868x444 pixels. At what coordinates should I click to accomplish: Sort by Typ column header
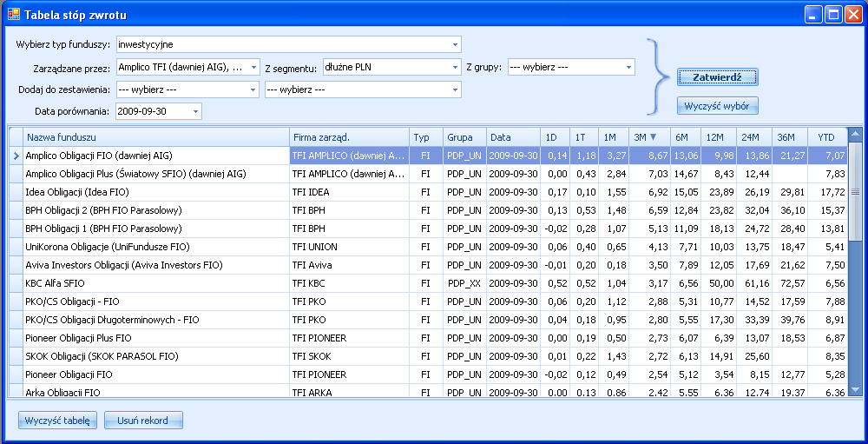click(x=426, y=137)
